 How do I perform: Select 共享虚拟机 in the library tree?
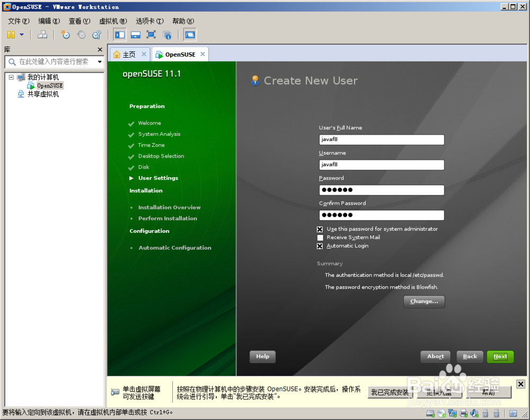click(x=43, y=94)
